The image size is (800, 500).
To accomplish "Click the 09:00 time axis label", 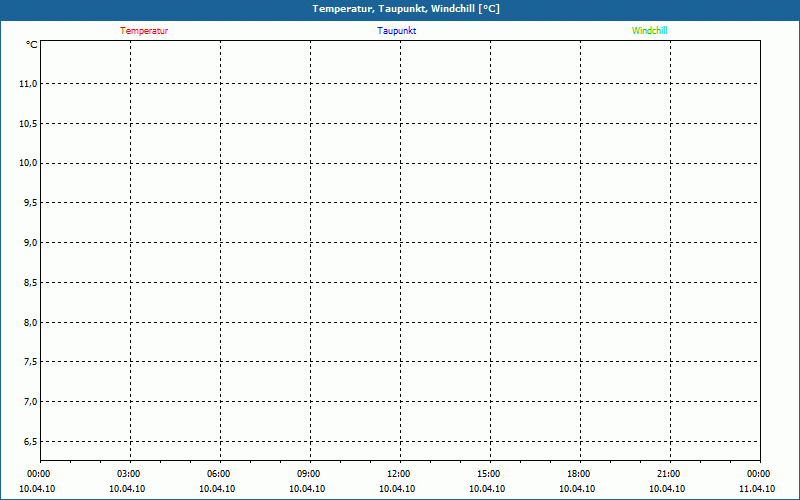I will (x=309, y=474).
